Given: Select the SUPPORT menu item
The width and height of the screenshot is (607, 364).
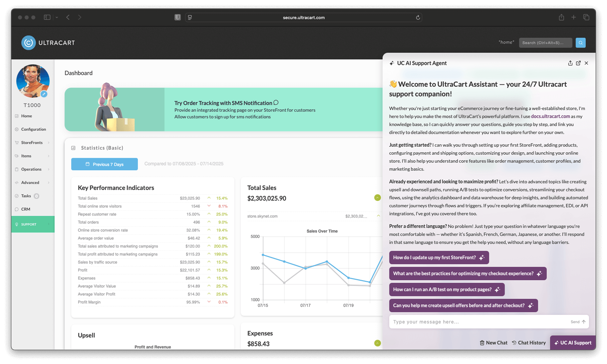Looking at the screenshot, I should click(33, 224).
